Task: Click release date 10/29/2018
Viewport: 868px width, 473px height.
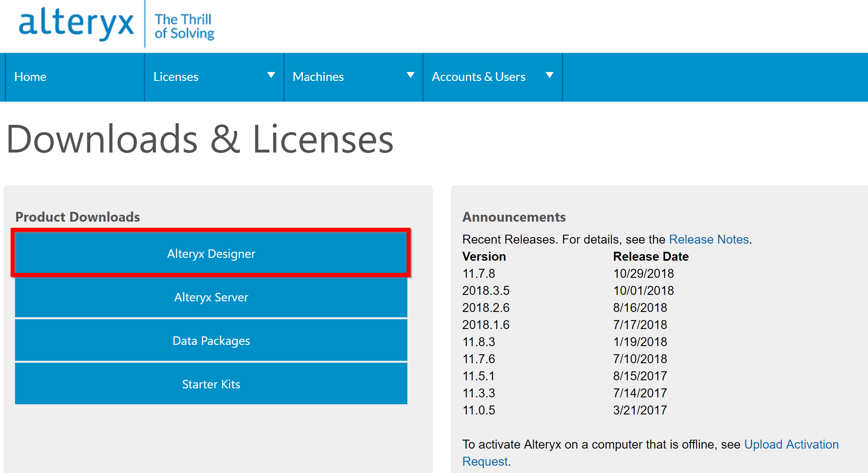Action: pyautogui.click(x=644, y=273)
